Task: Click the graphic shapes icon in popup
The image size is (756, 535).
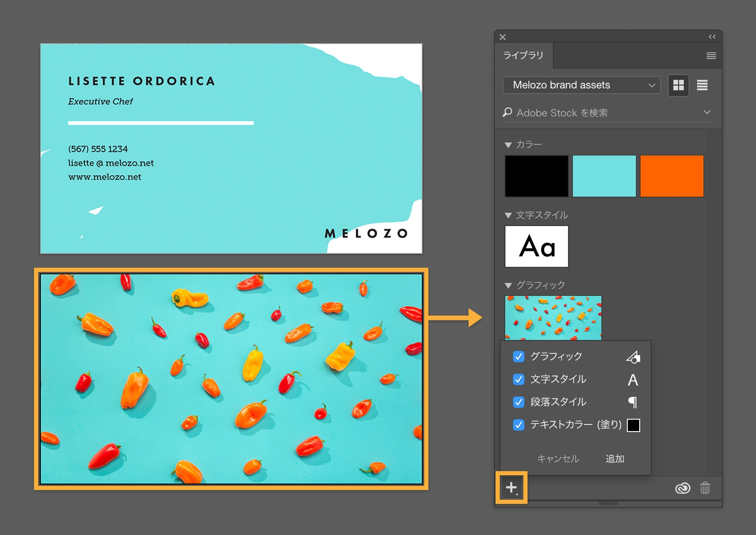Action: coord(633,357)
